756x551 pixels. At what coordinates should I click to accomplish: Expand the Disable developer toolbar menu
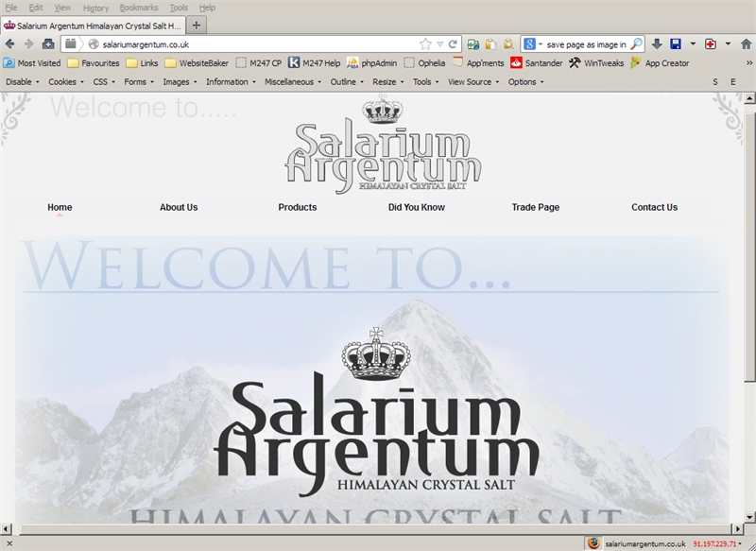click(x=23, y=82)
